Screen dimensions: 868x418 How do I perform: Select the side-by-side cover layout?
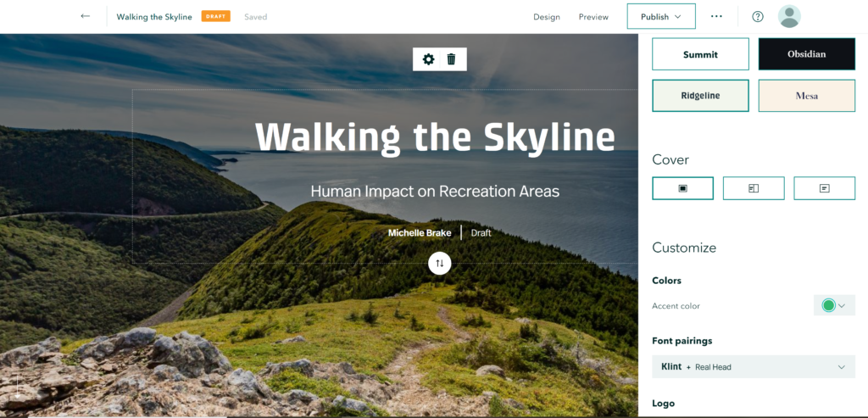click(754, 188)
